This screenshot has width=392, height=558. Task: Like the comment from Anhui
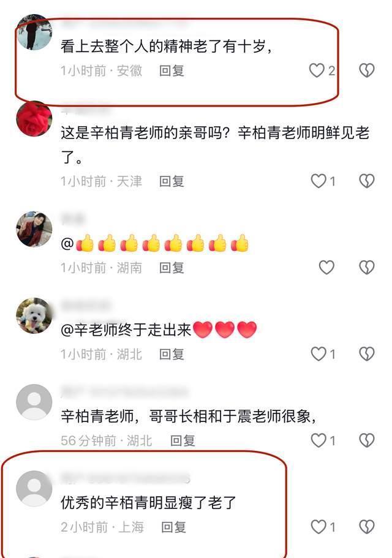point(317,70)
